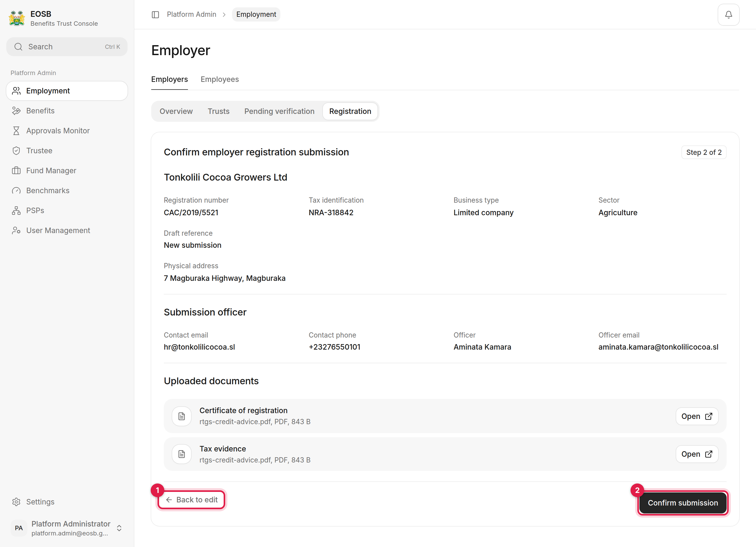Open Fund Manager section
This screenshot has height=547, width=756.
pyautogui.click(x=67, y=171)
